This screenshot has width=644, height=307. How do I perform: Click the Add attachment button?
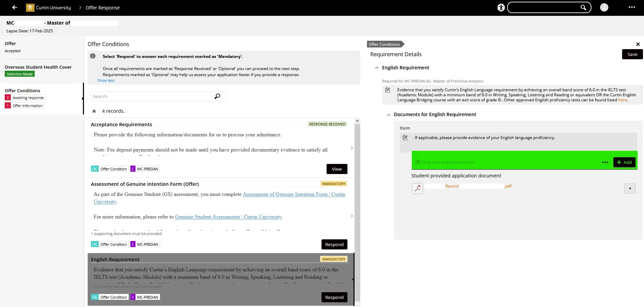624,162
